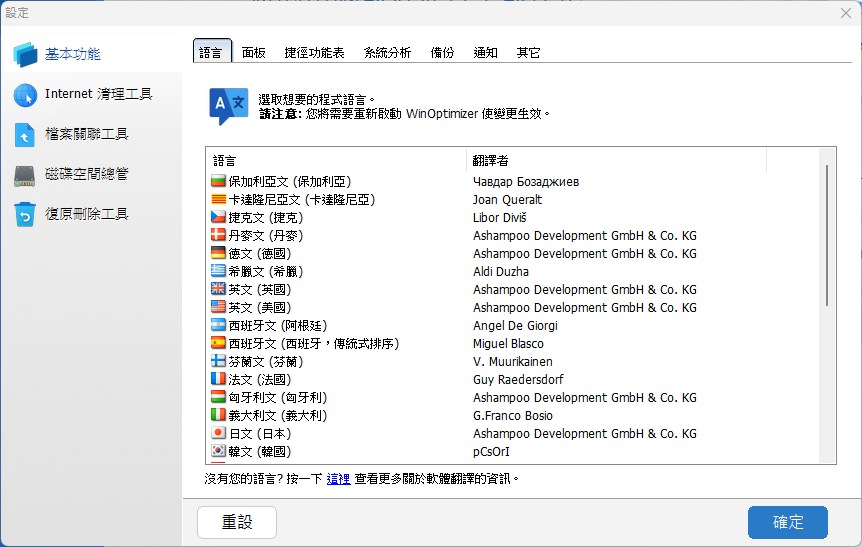The height and width of the screenshot is (547, 862).
Task: Select 復原刪除工具 label in sidebar
Action: (87, 214)
